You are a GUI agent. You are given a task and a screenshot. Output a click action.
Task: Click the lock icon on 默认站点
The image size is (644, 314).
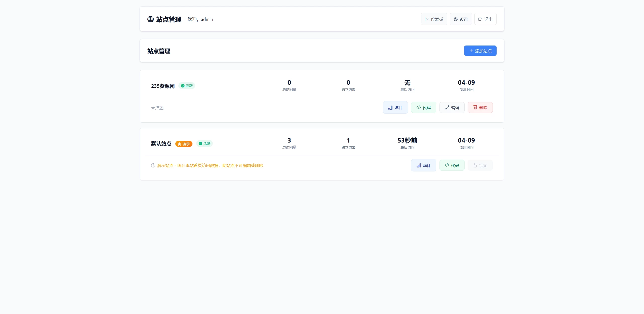pos(475,165)
